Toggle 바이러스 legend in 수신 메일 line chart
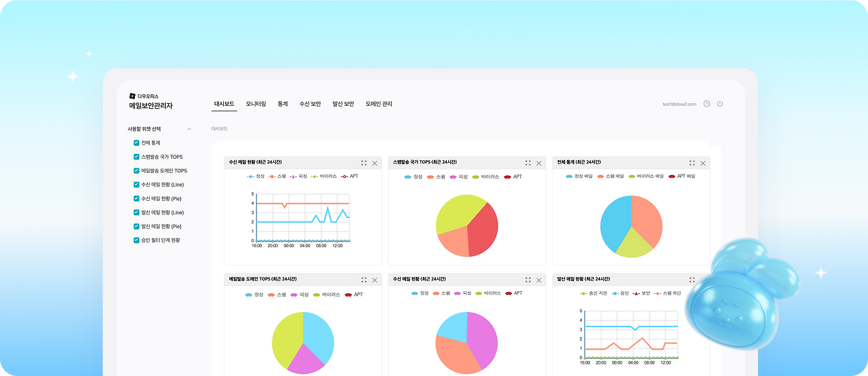 pyautogui.click(x=324, y=176)
